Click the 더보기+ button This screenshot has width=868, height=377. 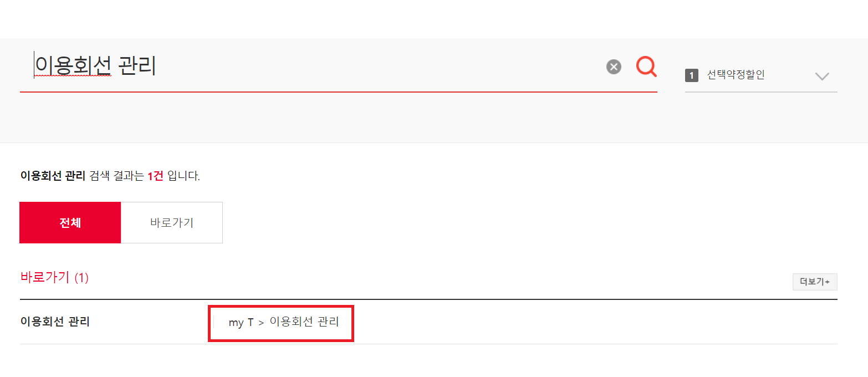coord(814,282)
